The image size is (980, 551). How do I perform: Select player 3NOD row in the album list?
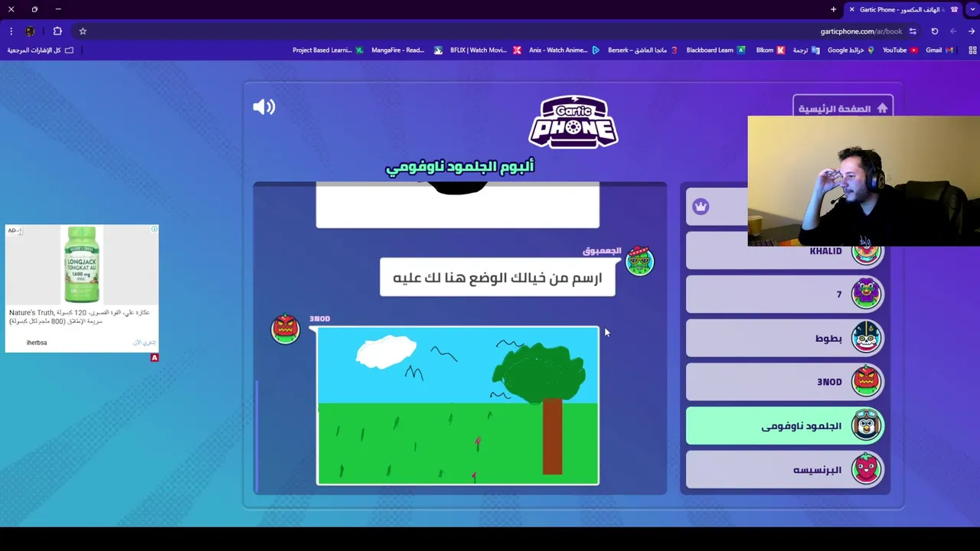pos(785,382)
